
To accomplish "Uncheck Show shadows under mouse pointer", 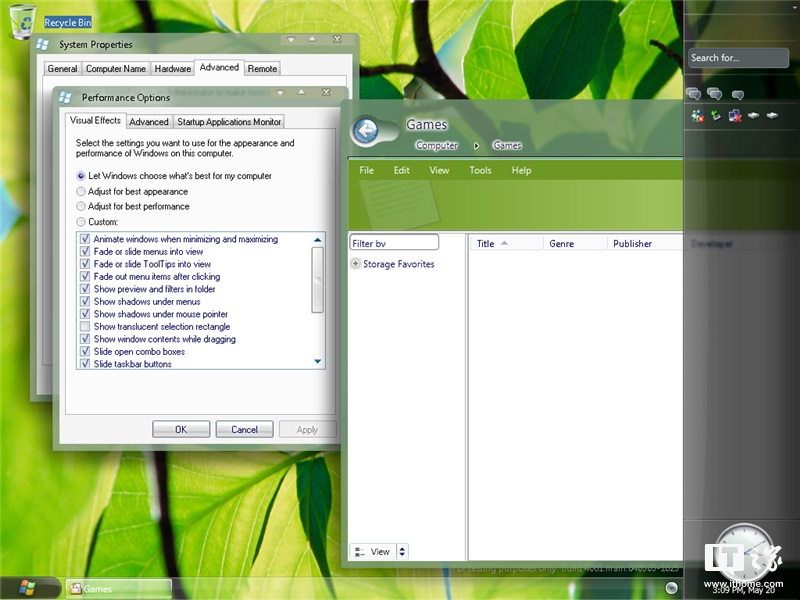I will [85, 314].
